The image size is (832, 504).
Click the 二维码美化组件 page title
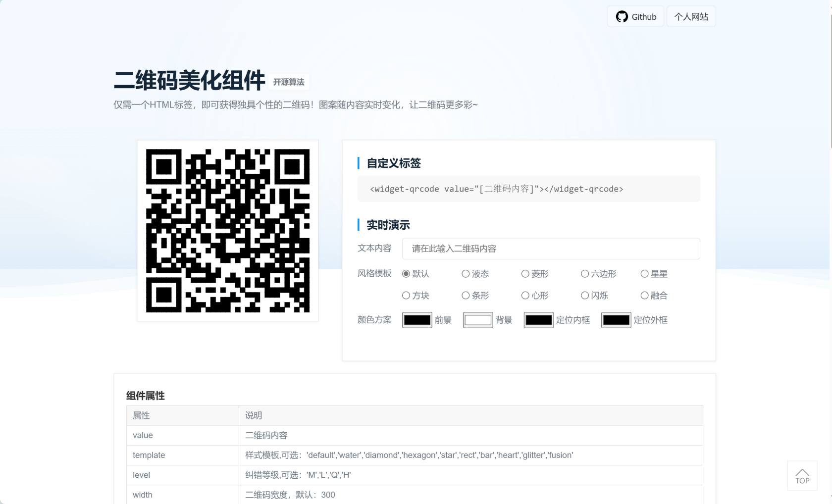[189, 80]
